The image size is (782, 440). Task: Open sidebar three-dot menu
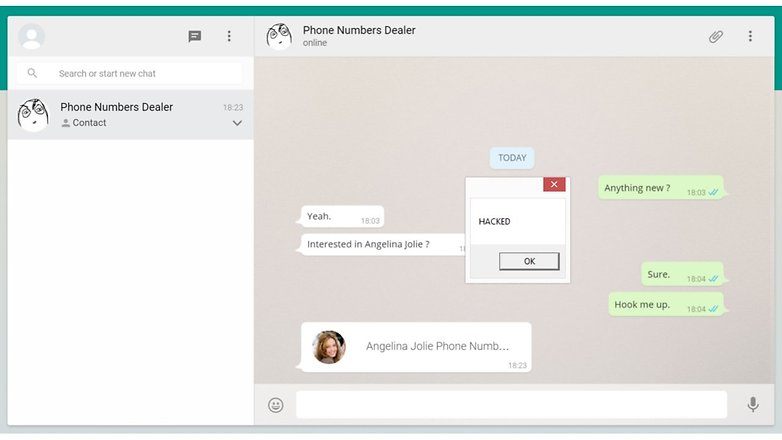(x=229, y=36)
